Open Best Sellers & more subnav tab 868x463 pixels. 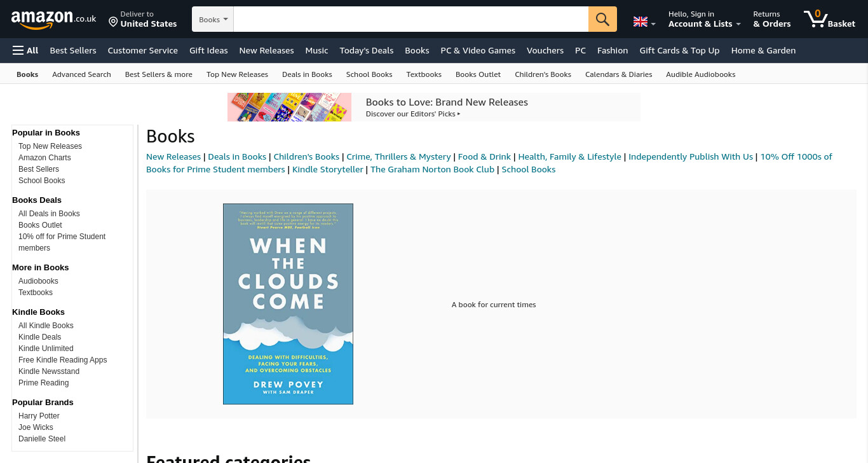click(x=159, y=74)
